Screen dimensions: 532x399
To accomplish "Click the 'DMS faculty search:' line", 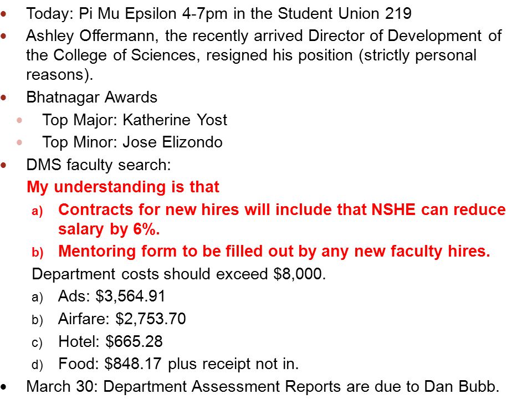I will click(x=99, y=165).
